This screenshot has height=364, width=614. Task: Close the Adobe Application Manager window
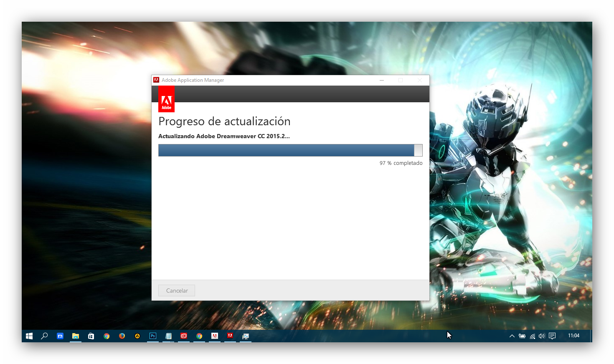[x=420, y=80]
